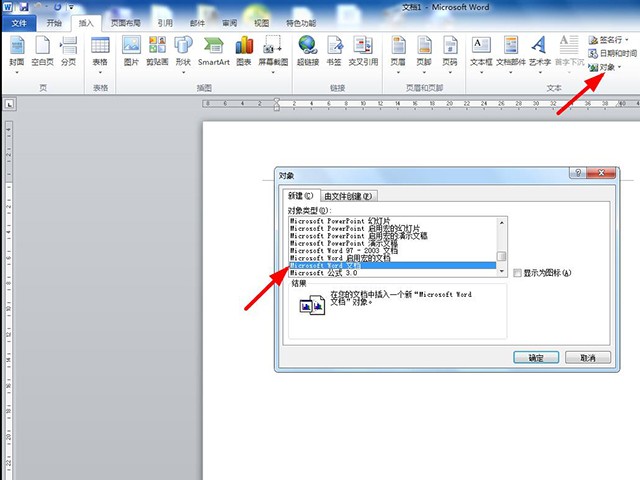Image resolution: width=640 pixels, height=480 pixels.
Task: Insert a cross-reference (交叉引用)
Action: [363, 51]
